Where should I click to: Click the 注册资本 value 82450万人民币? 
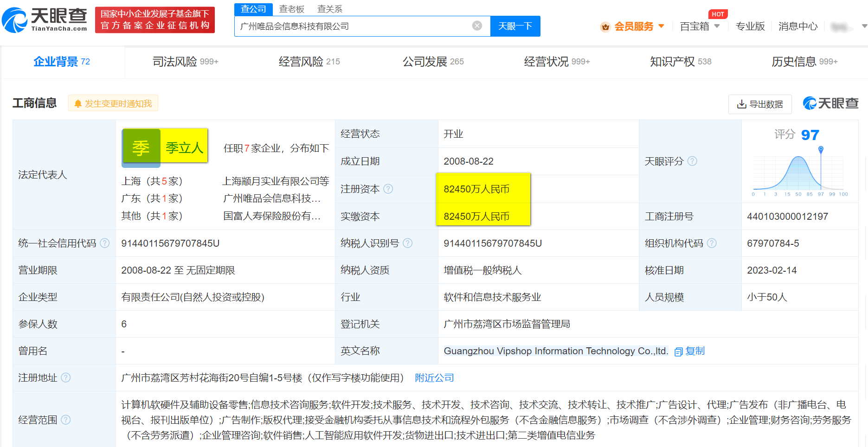[476, 189]
